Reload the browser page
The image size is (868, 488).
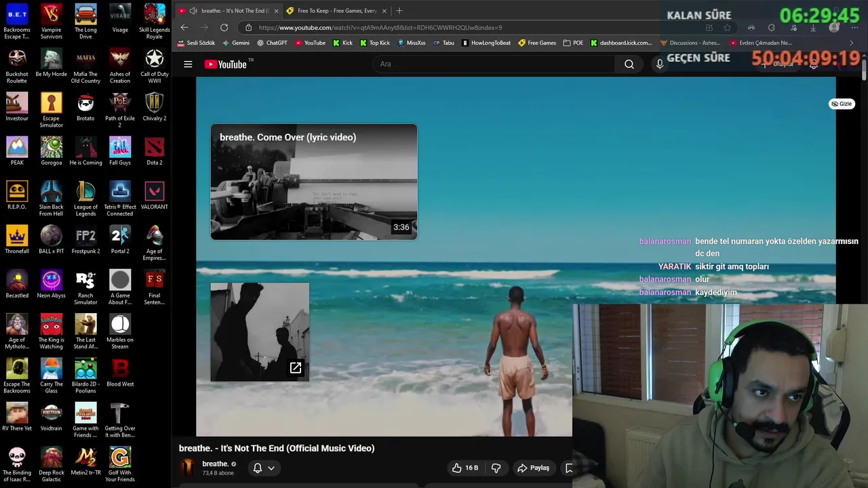pyautogui.click(x=224, y=28)
